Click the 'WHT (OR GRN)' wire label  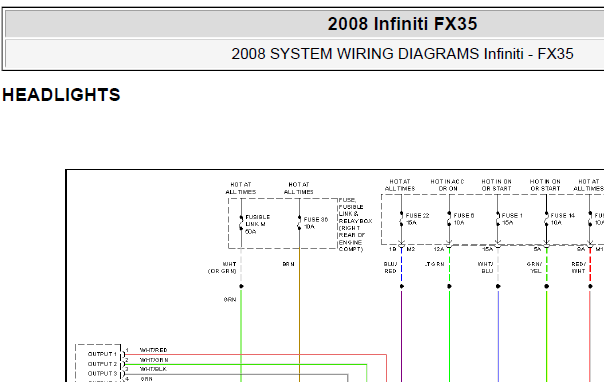222,267
